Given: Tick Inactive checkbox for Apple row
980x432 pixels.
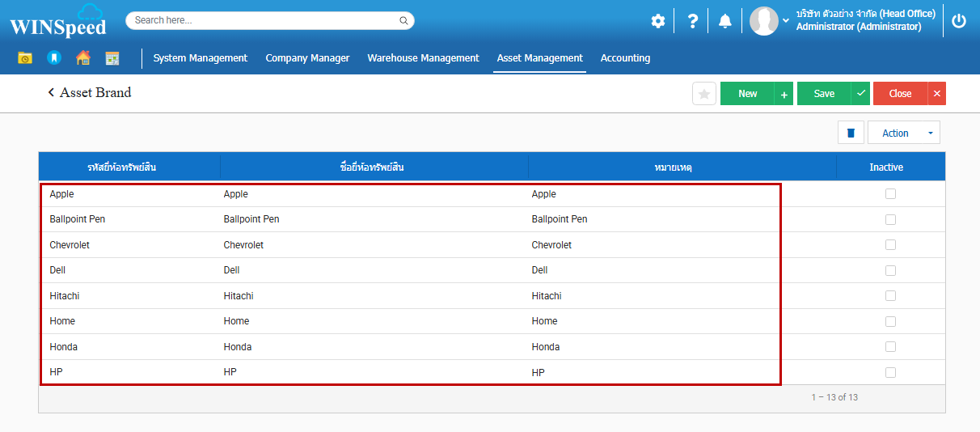Looking at the screenshot, I should (x=890, y=194).
